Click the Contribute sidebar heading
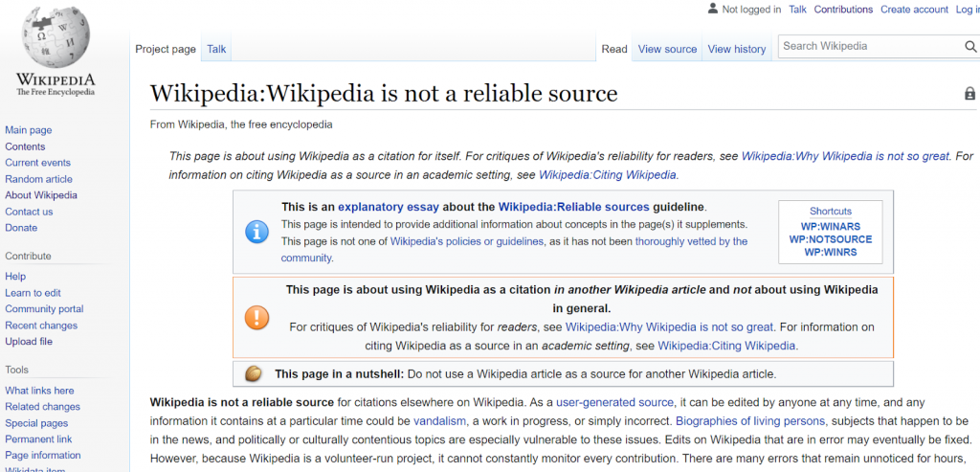980x472 pixels. tap(28, 256)
